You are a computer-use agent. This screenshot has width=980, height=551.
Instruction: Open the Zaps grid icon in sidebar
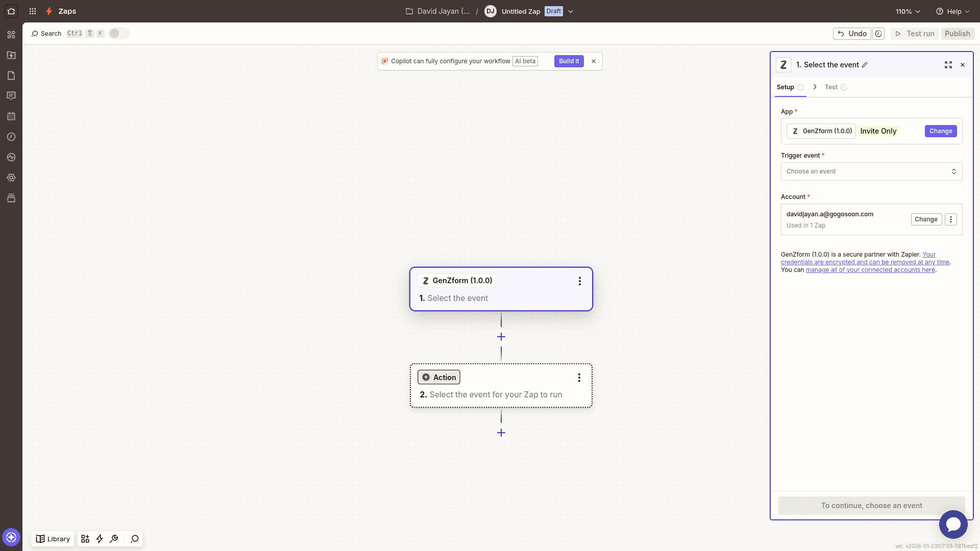pyautogui.click(x=11, y=34)
